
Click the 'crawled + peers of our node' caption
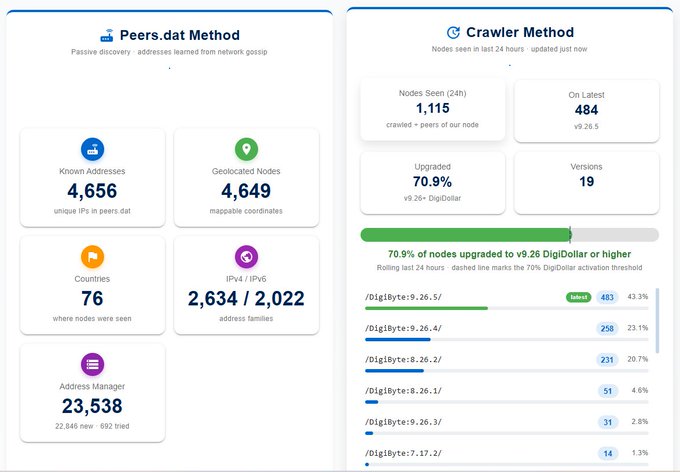pyautogui.click(x=433, y=125)
